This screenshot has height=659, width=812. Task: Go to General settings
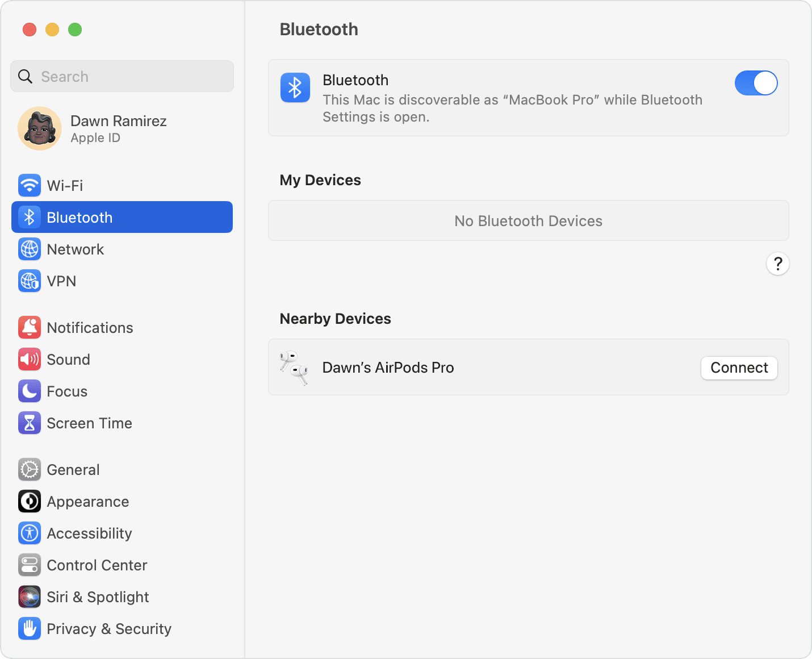coord(73,470)
